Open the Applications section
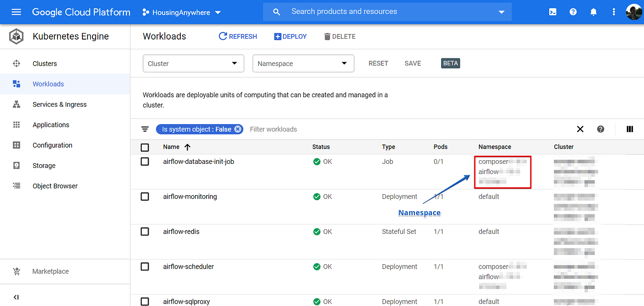Image resolution: width=644 pixels, height=306 pixels. tap(51, 125)
